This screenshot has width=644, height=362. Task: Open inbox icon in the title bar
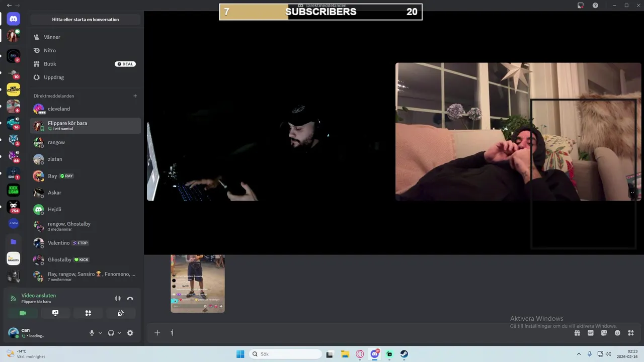pos(581,6)
